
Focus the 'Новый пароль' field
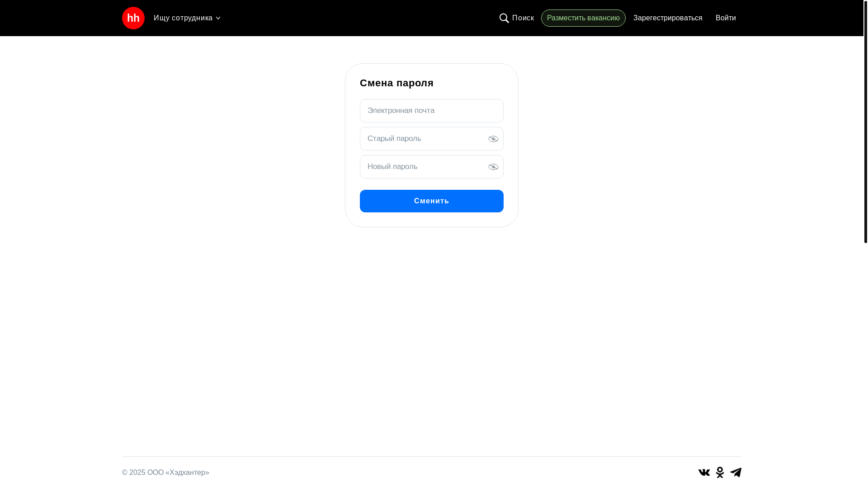(432, 167)
